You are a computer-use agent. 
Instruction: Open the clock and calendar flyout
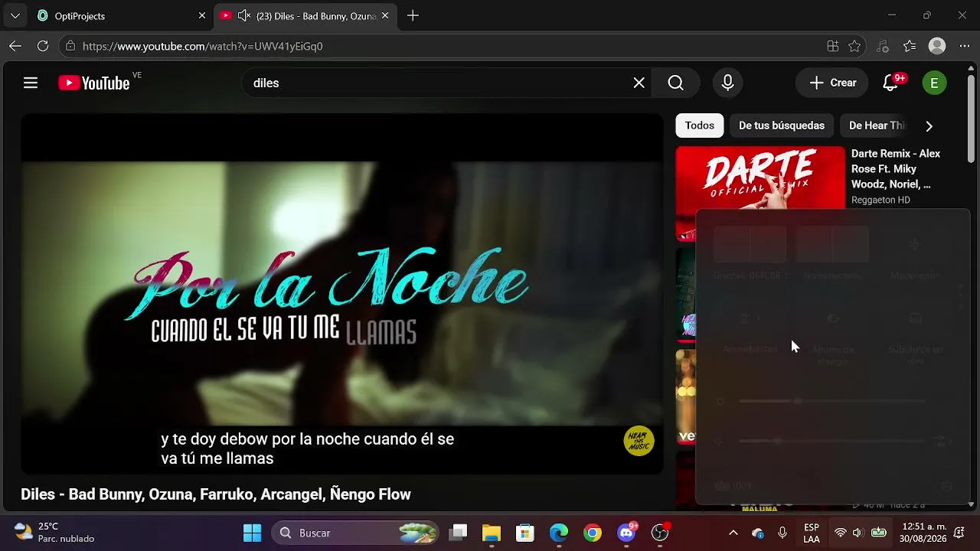(x=924, y=533)
